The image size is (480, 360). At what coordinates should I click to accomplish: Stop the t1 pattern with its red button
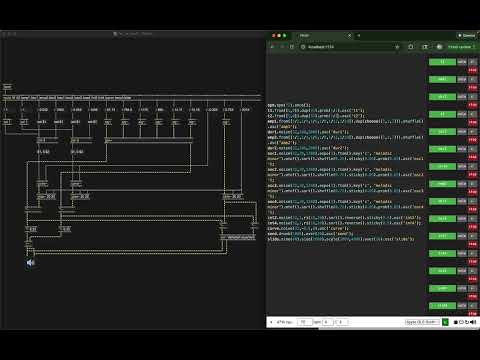pyautogui.click(x=472, y=70)
